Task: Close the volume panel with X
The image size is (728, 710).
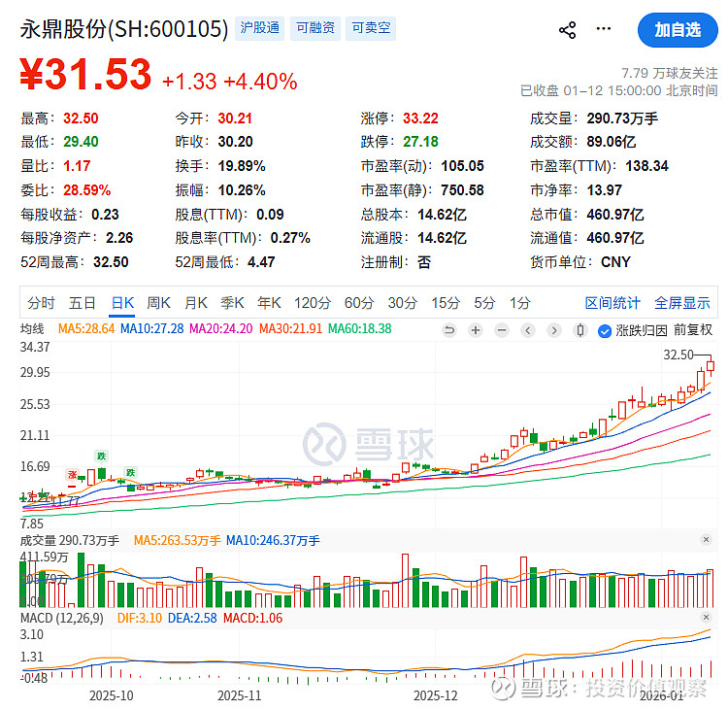Action: 706,539
